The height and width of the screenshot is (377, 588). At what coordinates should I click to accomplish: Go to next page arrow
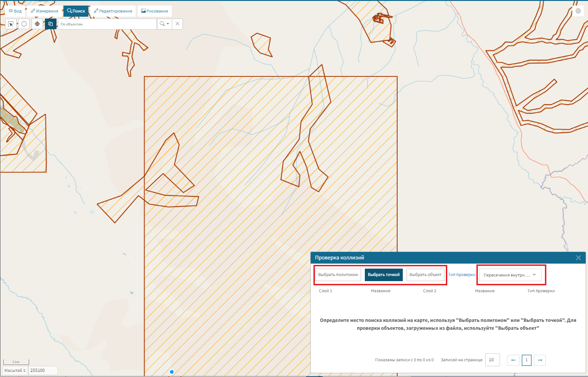point(539,360)
